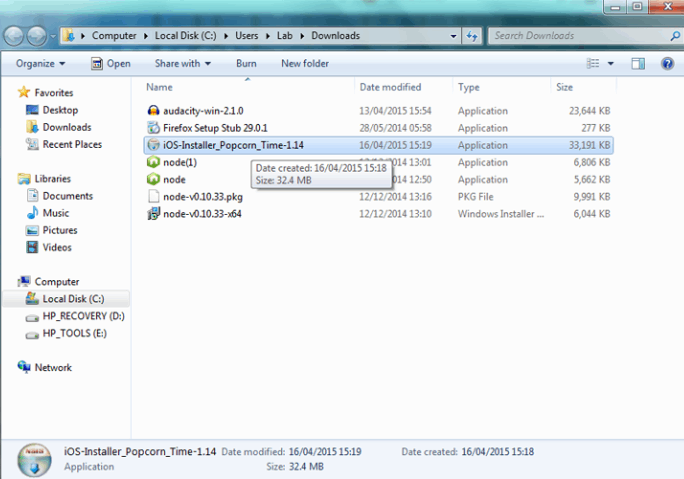This screenshot has height=479, width=684.
Task: Sort by Size column header
Action: click(x=564, y=87)
